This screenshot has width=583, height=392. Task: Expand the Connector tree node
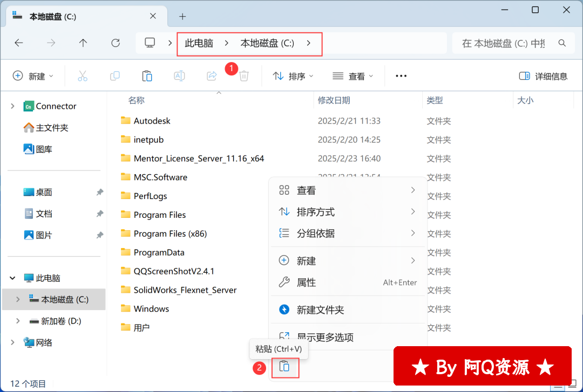(x=12, y=106)
